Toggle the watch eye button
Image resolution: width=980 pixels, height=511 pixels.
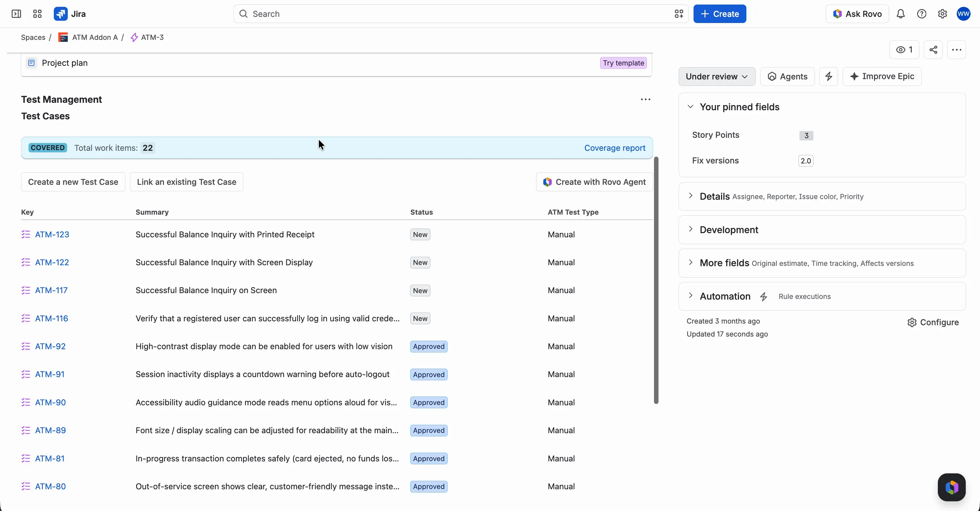tap(904, 50)
